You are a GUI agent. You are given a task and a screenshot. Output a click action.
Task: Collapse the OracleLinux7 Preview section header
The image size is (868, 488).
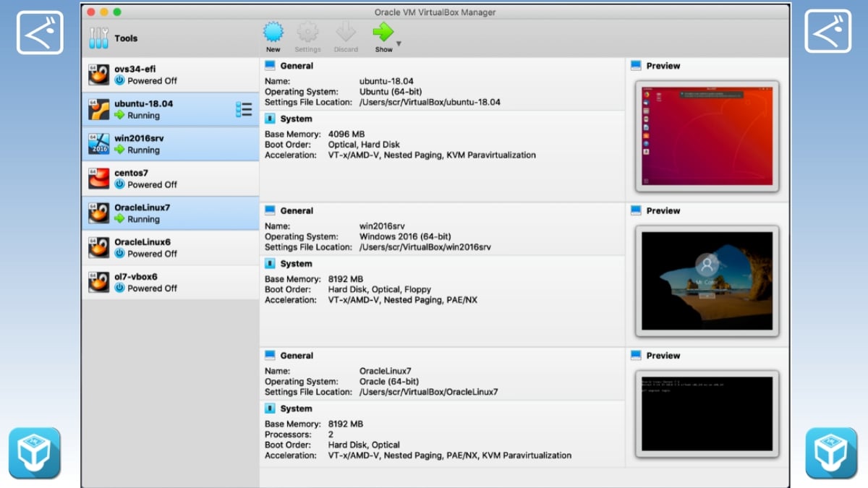(663, 356)
